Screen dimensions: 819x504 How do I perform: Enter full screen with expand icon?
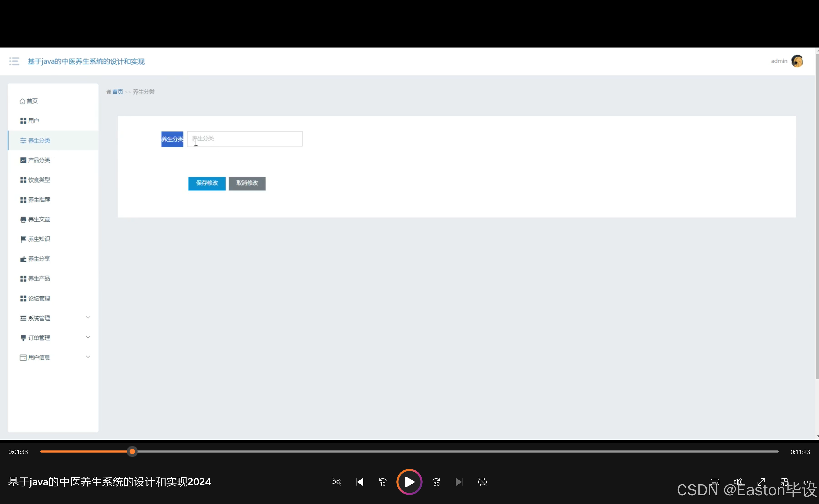click(761, 482)
